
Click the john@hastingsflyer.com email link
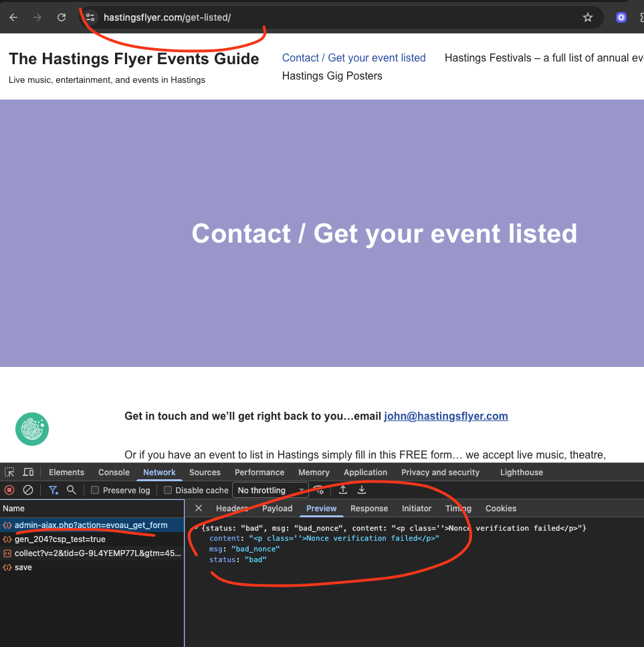coord(445,416)
